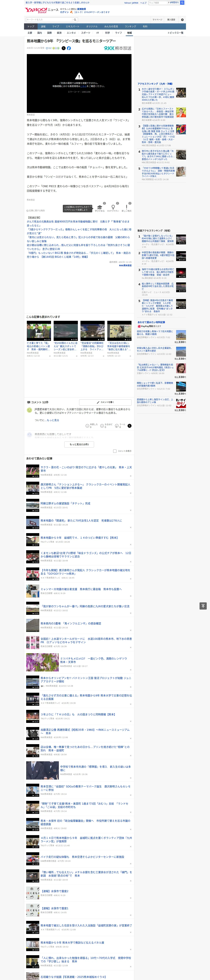
Task: Click the Yahoo! JAPAN News logo
Action: [42, 10]
